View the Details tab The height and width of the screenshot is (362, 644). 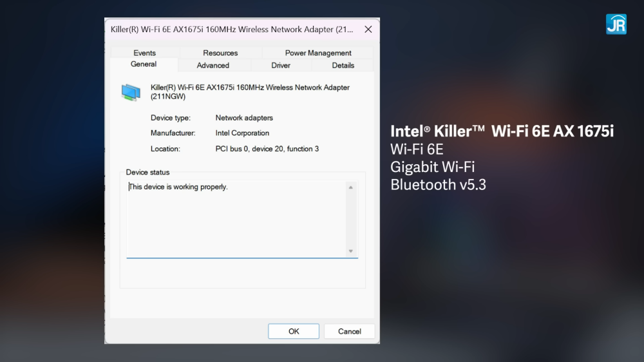point(343,65)
